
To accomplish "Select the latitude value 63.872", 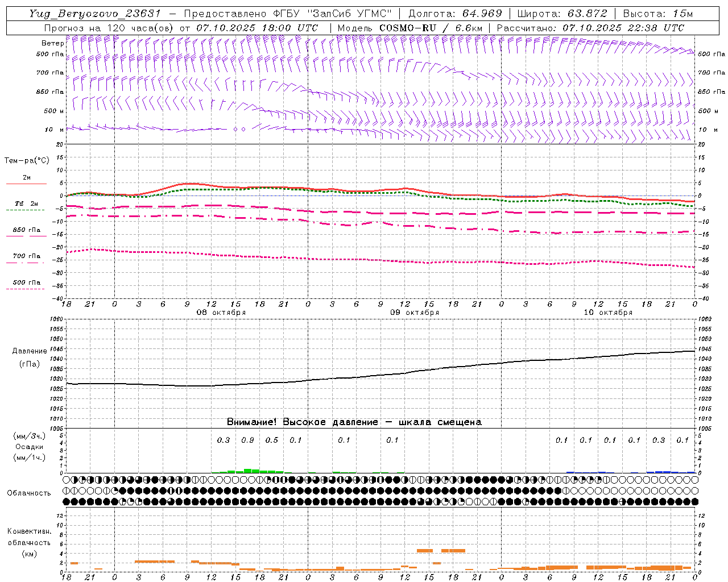I will (x=588, y=14).
